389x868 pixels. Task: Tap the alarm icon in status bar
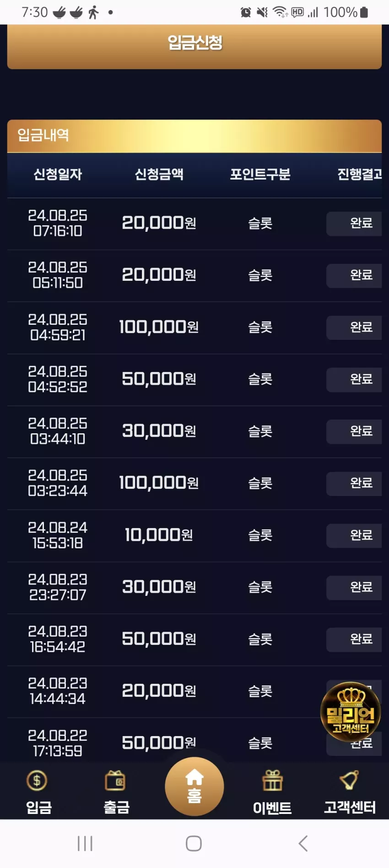246,12
